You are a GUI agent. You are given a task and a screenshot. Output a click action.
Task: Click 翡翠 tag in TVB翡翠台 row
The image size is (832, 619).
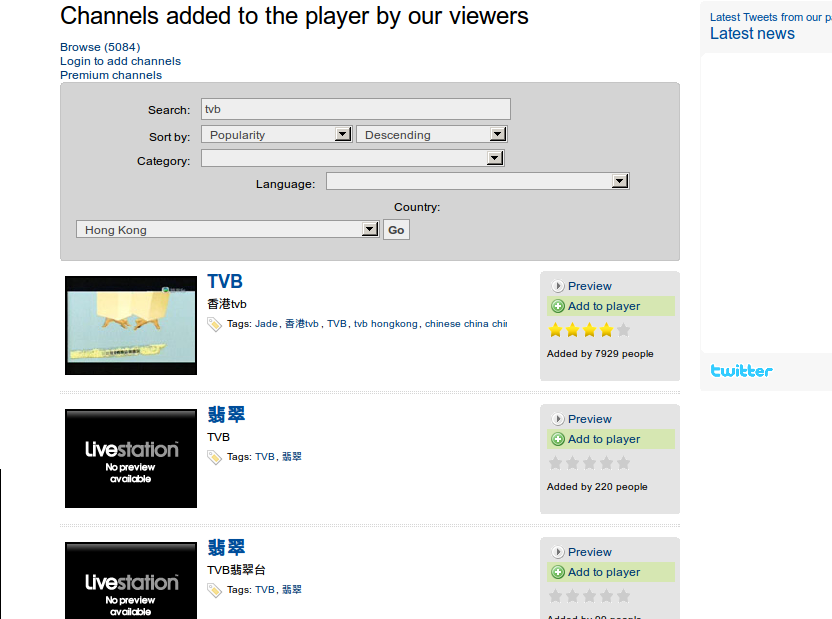291,590
